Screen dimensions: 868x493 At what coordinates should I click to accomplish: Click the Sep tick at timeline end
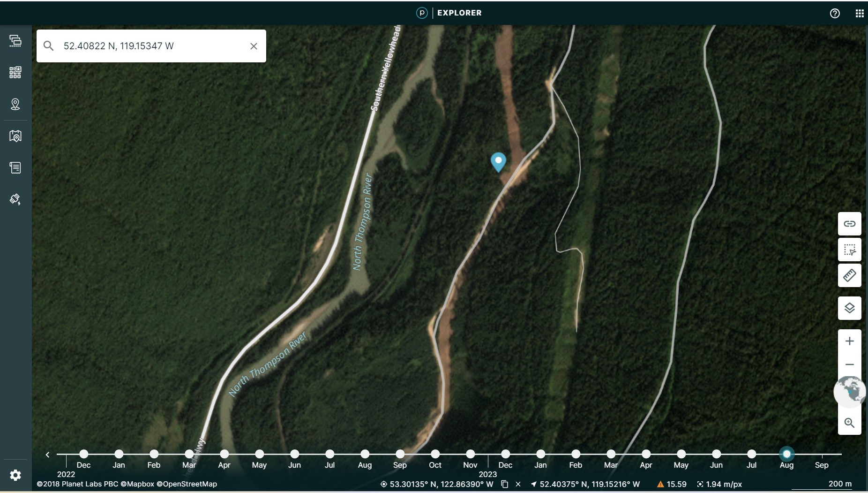tap(822, 457)
